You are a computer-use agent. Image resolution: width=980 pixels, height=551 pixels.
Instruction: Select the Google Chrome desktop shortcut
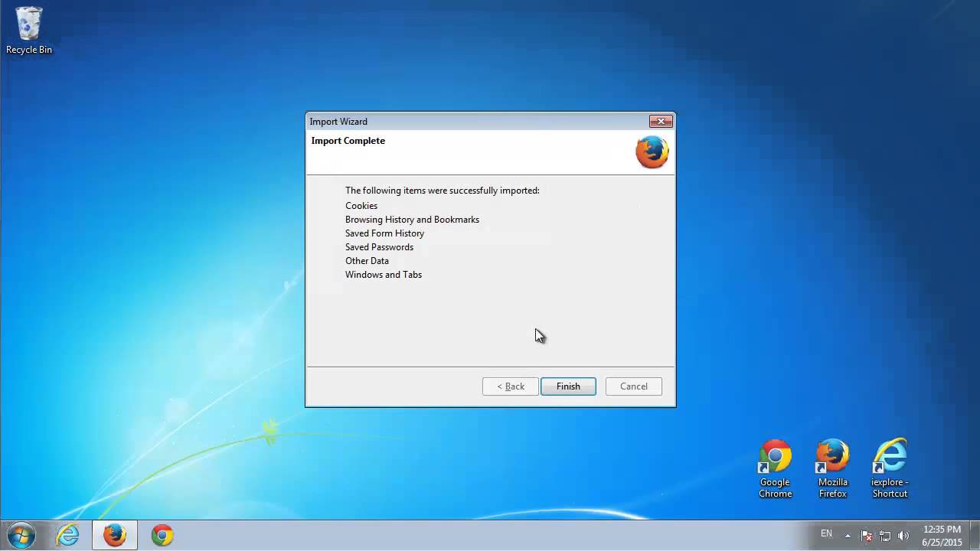[x=775, y=469]
